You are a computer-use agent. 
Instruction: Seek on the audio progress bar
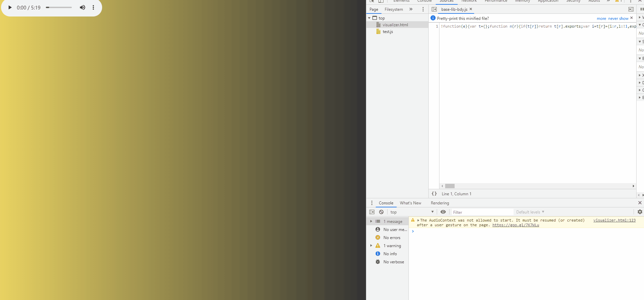point(59,7)
